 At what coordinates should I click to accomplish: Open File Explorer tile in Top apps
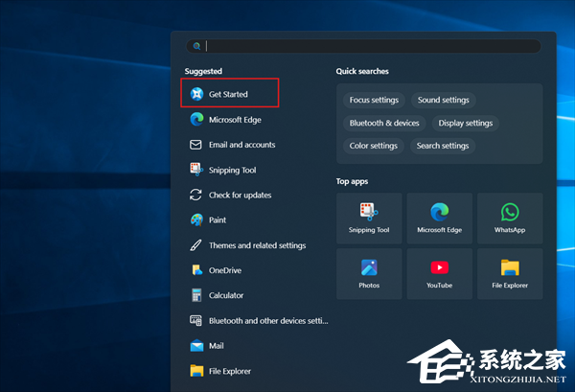[510, 273]
